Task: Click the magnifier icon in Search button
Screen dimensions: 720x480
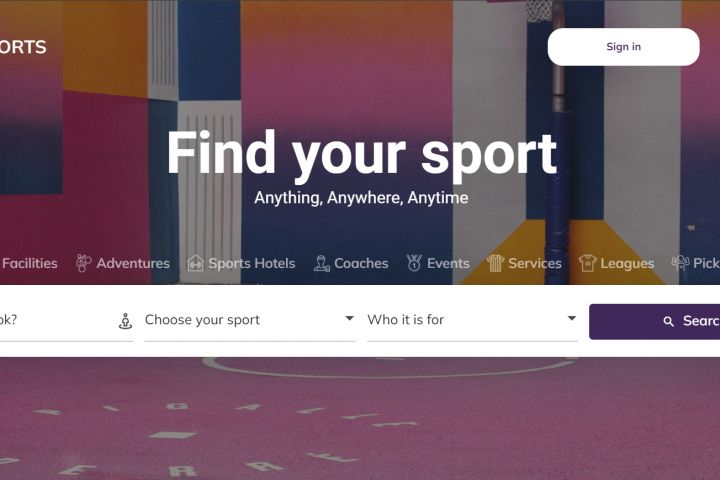Action: point(669,322)
